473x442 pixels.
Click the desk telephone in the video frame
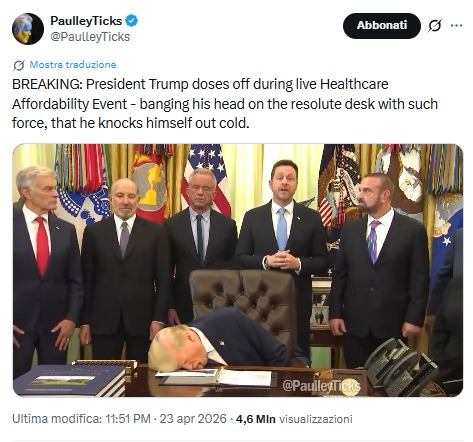(x=401, y=367)
